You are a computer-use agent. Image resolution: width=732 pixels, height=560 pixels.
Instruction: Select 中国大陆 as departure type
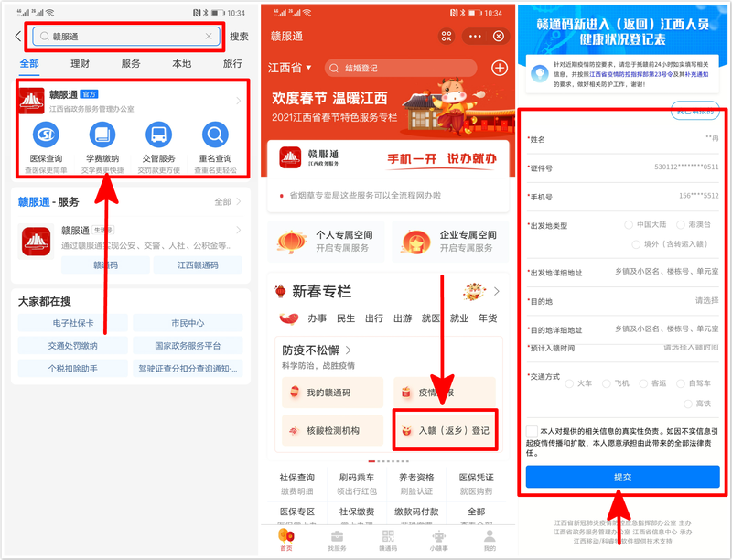(629, 224)
